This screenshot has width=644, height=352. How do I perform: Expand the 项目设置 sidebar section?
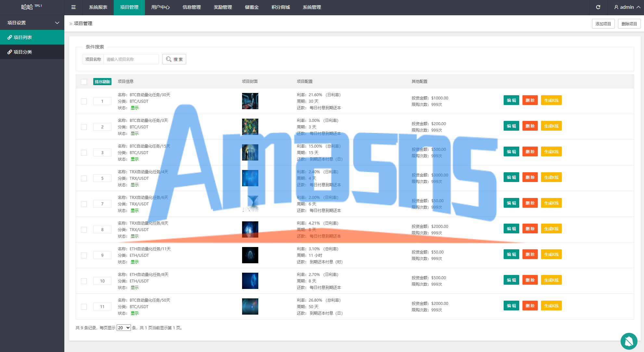point(57,23)
